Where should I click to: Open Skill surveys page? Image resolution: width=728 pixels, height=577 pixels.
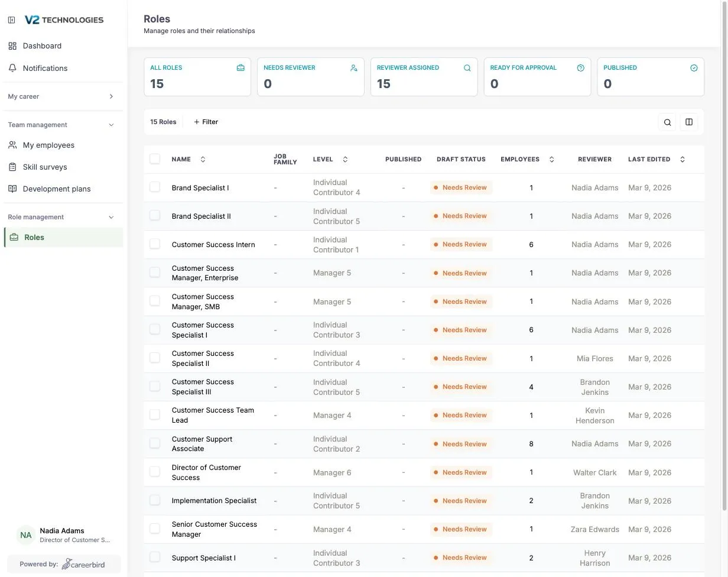point(45,167)
